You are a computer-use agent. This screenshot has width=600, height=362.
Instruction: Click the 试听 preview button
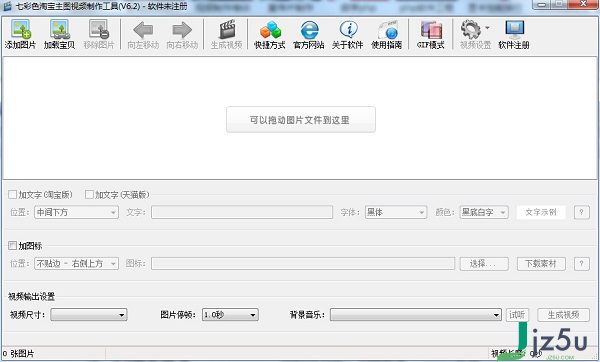click(x=517, y=315)
